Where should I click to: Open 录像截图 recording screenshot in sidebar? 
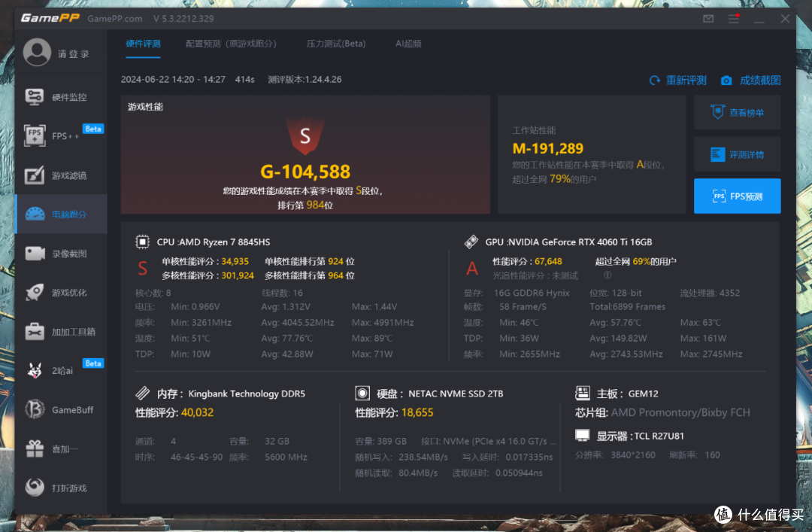pyautogui.click(x=61, y=254)
